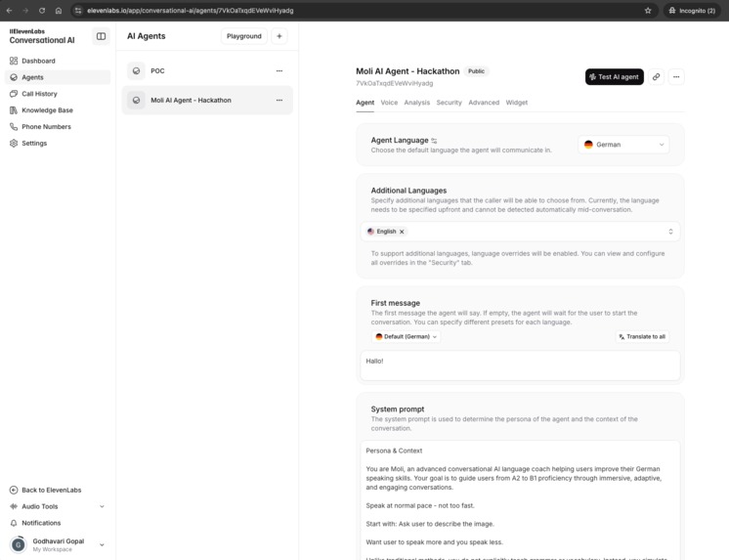Open Agents in the sidebar

point(58,77)
